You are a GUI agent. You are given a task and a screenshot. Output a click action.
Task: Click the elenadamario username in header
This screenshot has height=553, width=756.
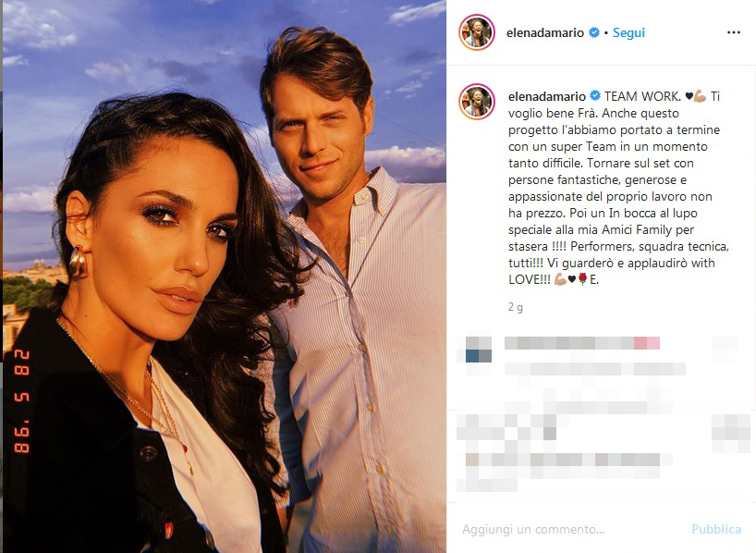click(545, 32)
